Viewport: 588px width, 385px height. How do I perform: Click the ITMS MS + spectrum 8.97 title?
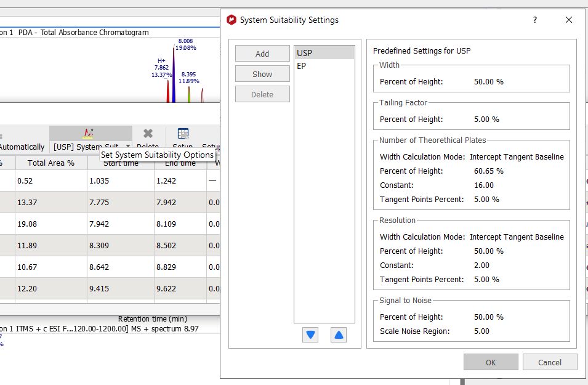point(99,329)
